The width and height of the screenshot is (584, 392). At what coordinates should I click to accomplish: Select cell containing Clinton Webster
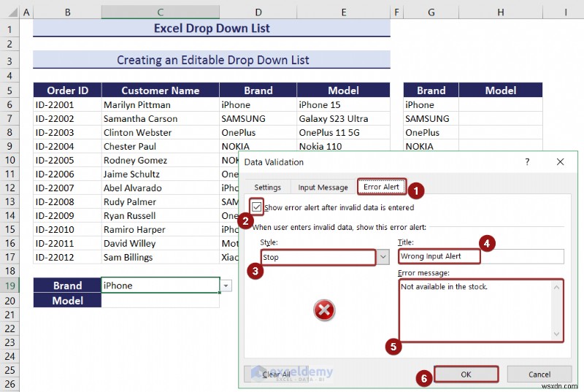160,133
